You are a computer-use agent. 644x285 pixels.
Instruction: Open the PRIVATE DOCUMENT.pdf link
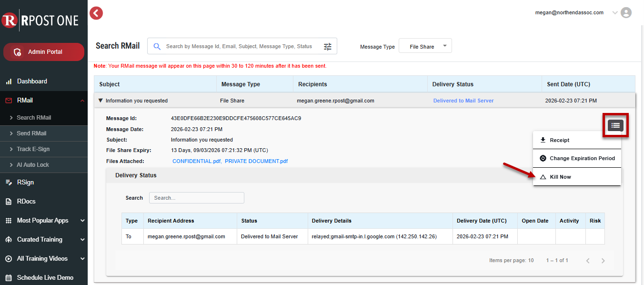coord(256,161)
